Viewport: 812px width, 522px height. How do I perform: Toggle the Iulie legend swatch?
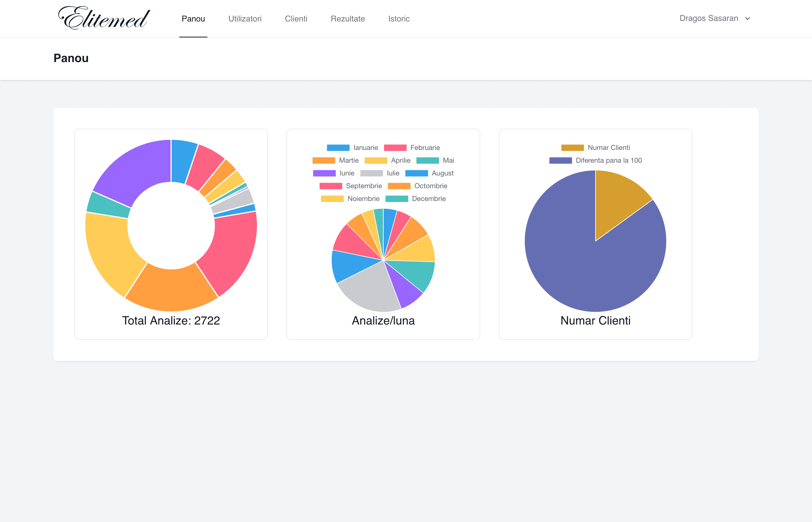[x=372, y=173]
